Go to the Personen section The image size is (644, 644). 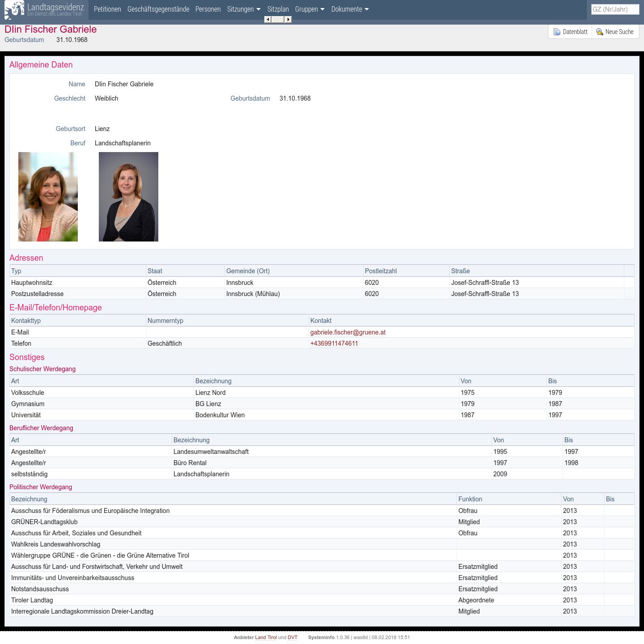pyautogui.click(x=208, y=9)
